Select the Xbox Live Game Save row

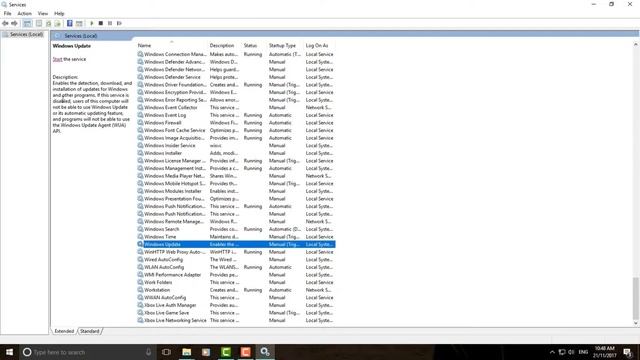coord(236,313)
